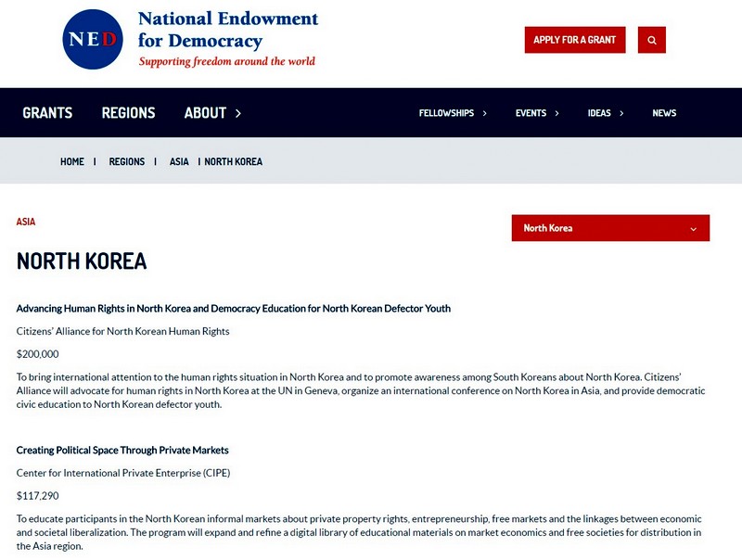Open the North Korea country dropdown

(610, 228)
